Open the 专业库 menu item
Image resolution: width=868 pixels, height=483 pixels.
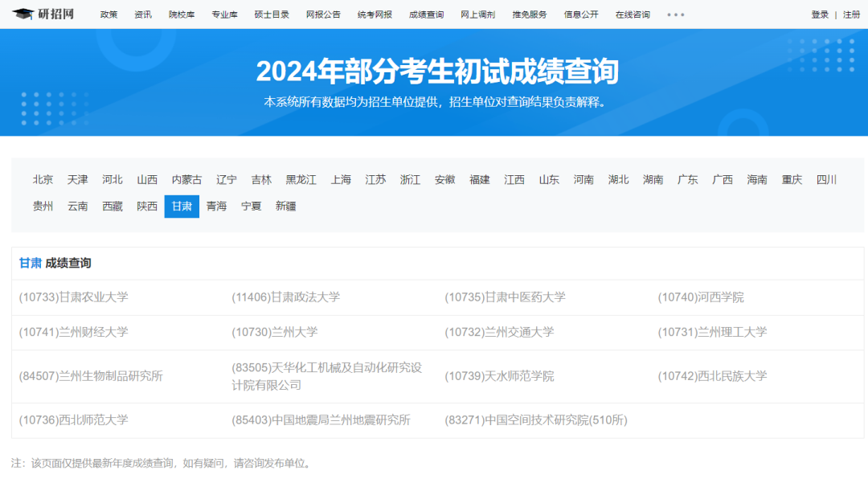point(224,14)
